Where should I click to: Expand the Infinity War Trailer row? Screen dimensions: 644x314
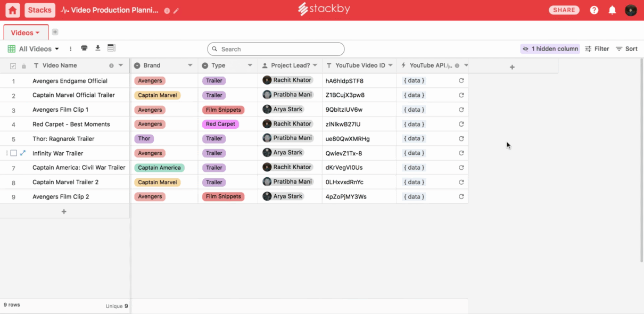23,153
